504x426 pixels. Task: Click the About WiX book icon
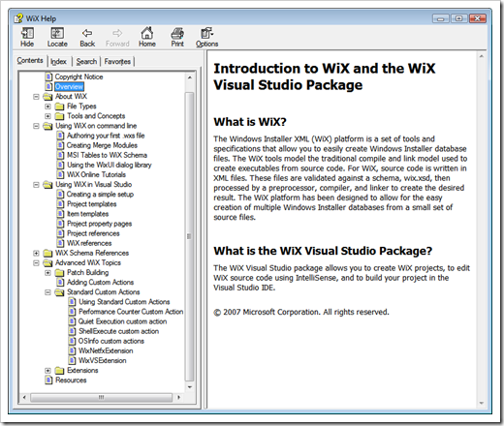click(47, 97)
